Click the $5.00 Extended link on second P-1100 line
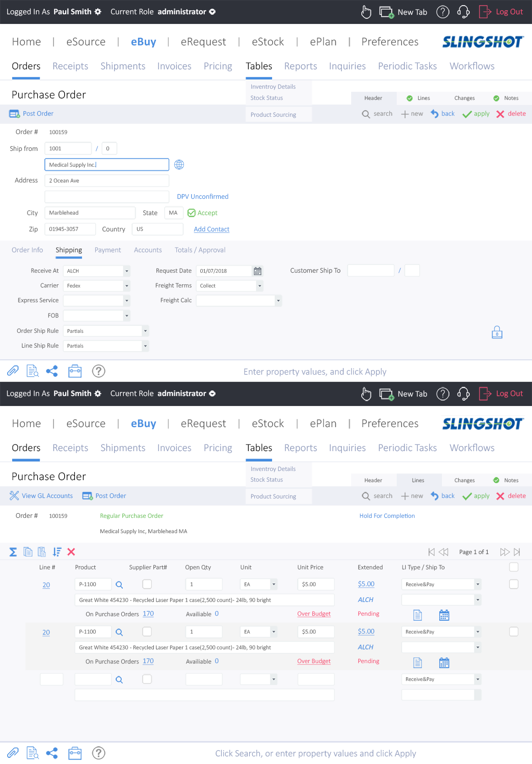The image size is (532, 764). (x=366, y=631)
